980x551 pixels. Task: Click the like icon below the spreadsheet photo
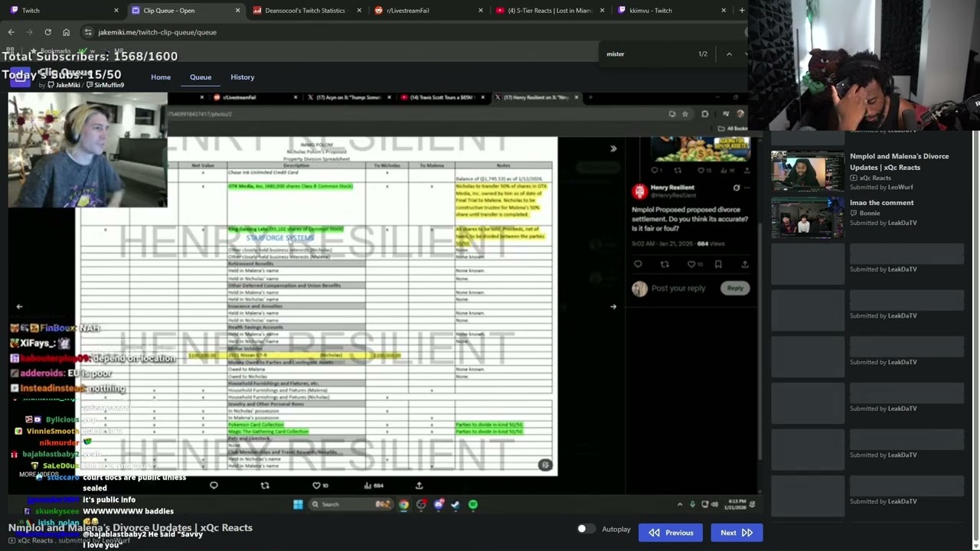316,485
